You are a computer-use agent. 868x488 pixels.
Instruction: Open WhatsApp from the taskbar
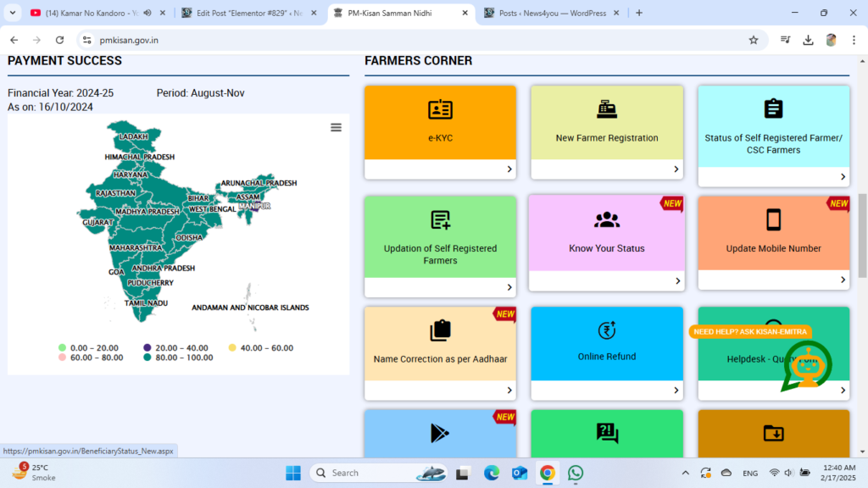click(x=576, y=473)
